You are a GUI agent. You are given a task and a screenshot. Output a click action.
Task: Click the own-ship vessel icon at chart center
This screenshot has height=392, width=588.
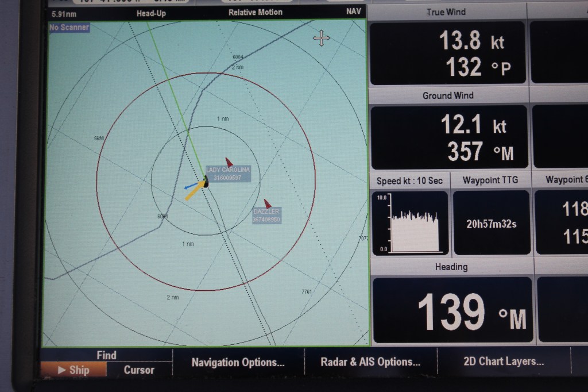[206, 182]
